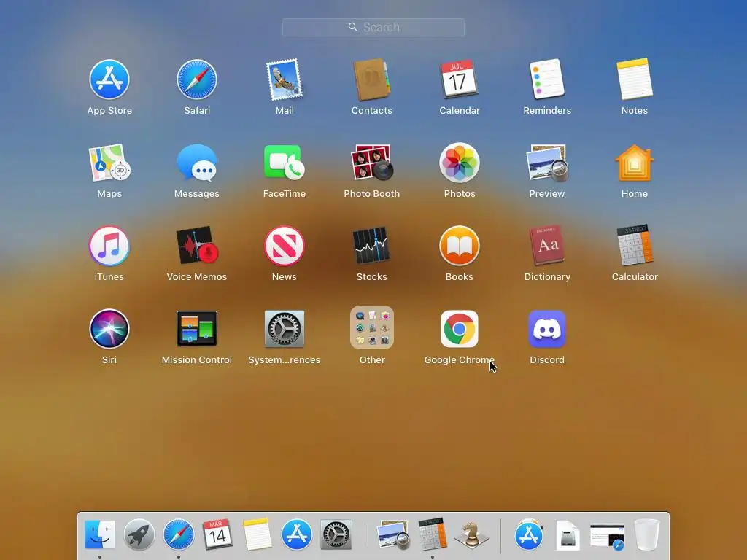Launch Calendar showing JUL 17

pos(460,79)
